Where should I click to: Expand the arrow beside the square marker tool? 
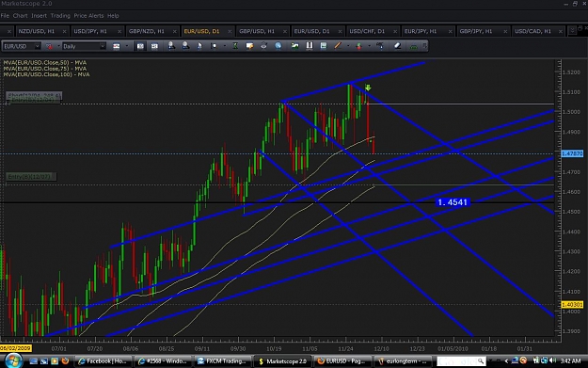point(225,46)
